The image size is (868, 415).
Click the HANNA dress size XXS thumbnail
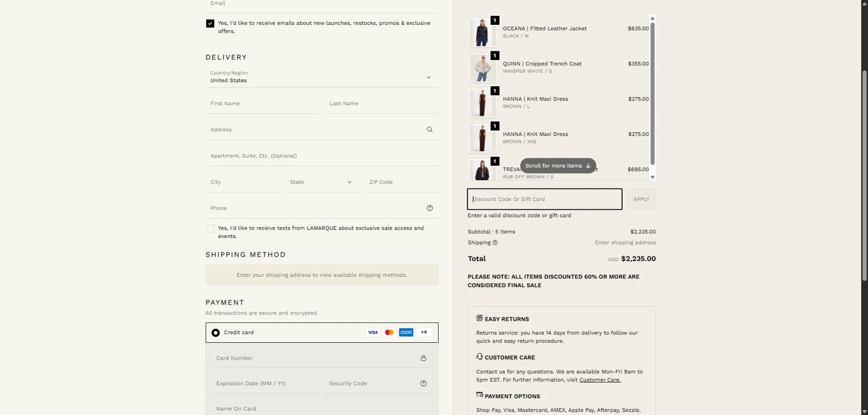pos(481,138)
